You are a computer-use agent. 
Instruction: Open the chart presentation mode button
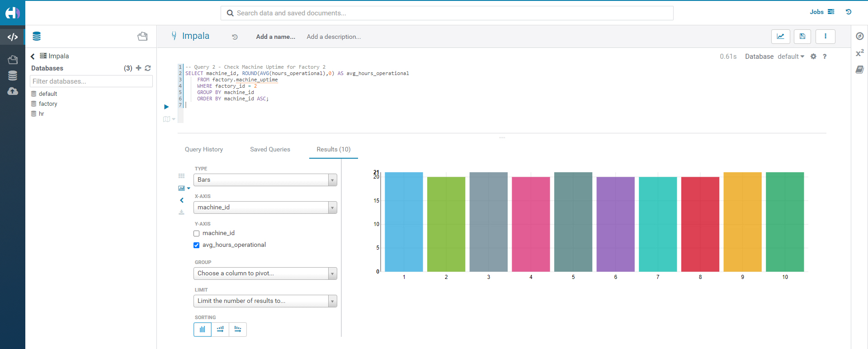[780, 36]
